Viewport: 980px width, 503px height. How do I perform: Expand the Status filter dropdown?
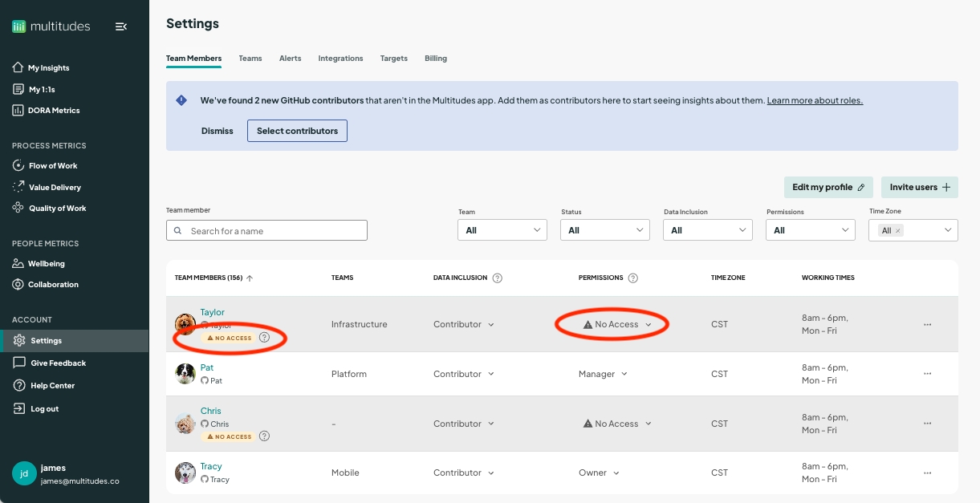604,230
